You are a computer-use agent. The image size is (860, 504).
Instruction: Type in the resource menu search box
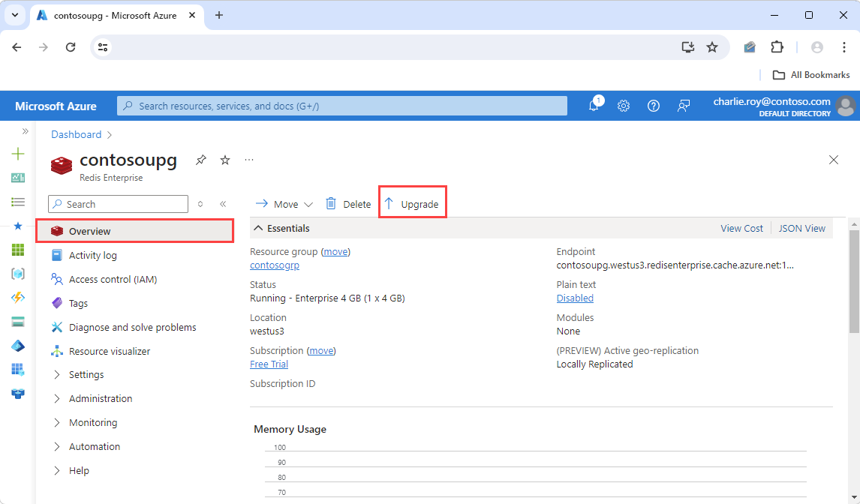118,203
